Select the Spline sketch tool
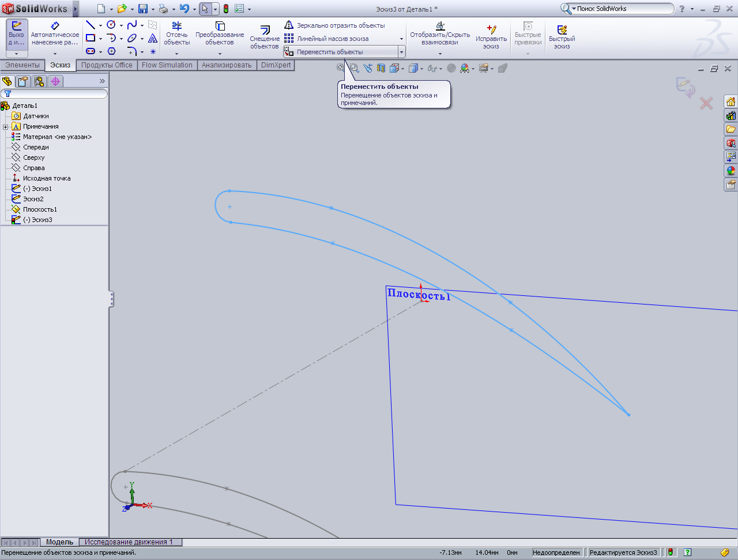 (132, 25)
